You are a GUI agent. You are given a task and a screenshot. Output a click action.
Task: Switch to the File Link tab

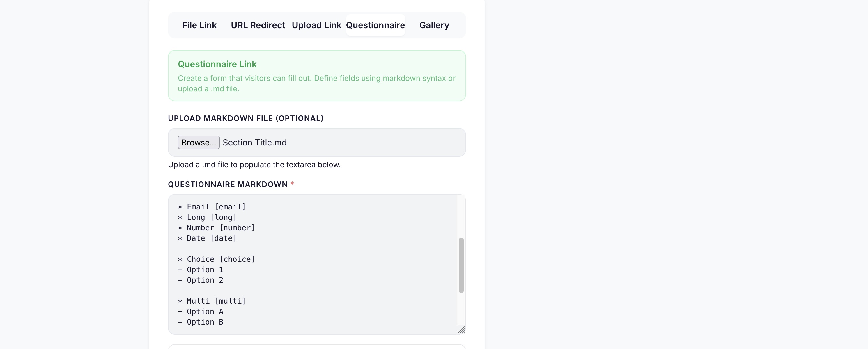199,25
